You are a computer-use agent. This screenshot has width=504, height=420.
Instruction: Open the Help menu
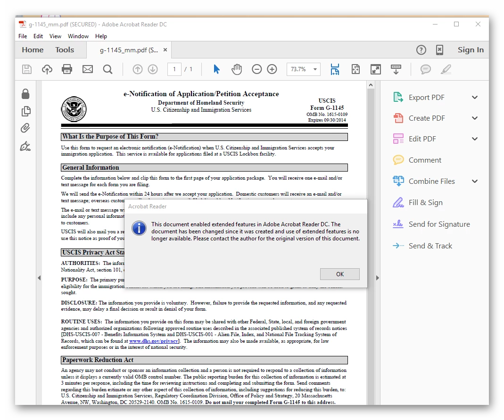[x=101, y=36]
